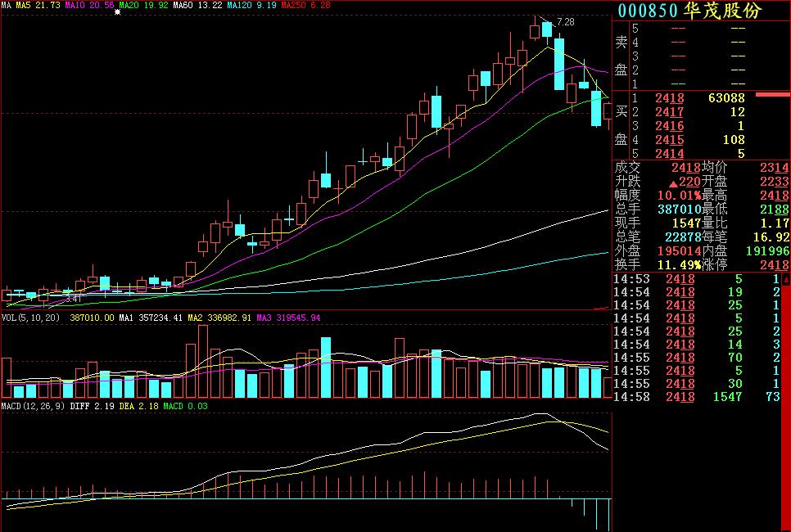The width and height of the screenshot is (791, 532).
Task: Click the 14:58 tick with volume 1547
Action: coord(697,397)
